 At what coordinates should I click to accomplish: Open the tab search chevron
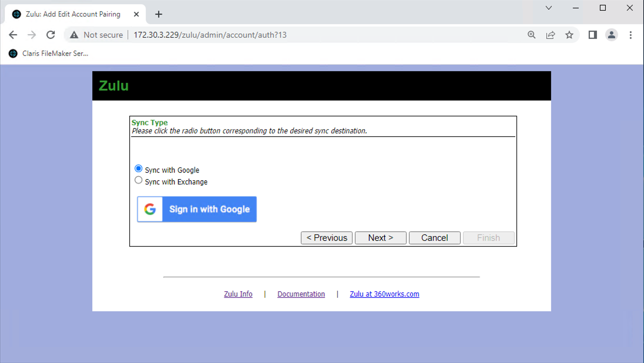(549, 8)
